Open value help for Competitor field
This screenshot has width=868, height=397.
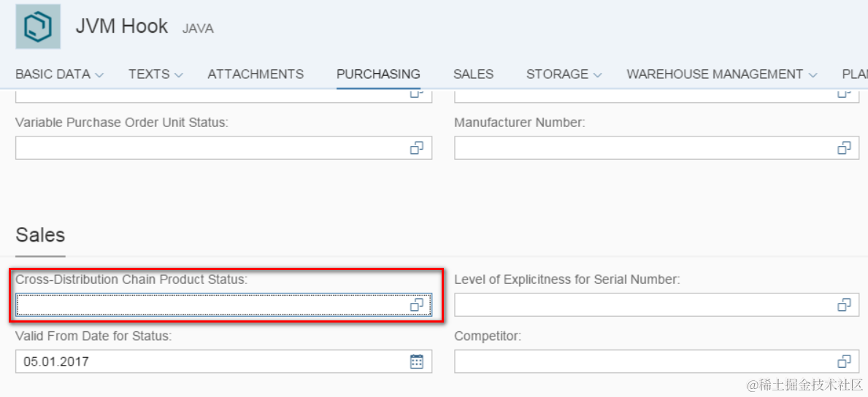click(844, 361)
